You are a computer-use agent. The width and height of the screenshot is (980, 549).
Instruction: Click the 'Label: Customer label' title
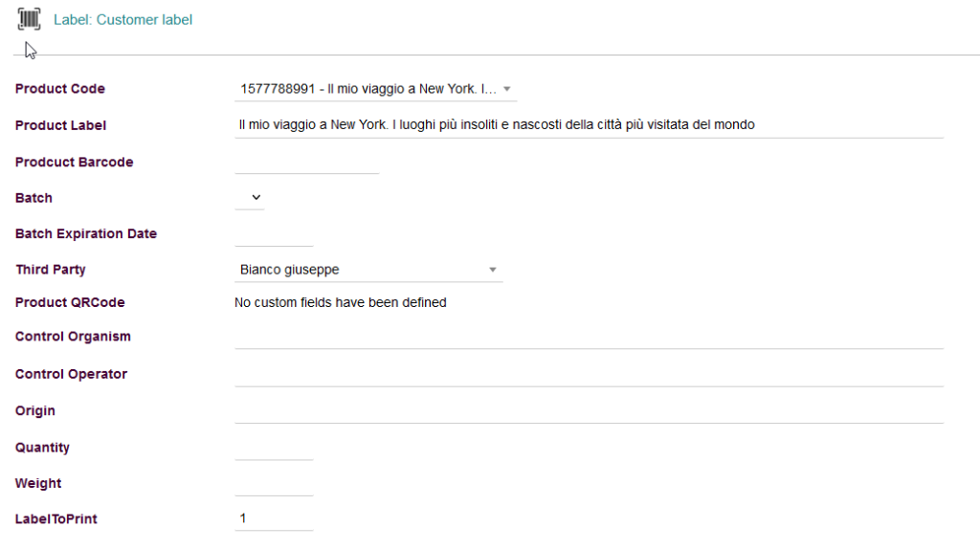tap(122, 20)
